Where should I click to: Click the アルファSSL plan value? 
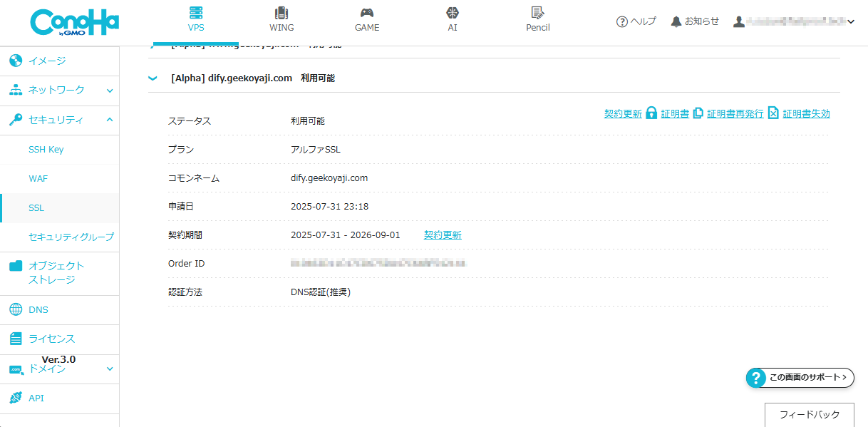[x=316, y=150]
